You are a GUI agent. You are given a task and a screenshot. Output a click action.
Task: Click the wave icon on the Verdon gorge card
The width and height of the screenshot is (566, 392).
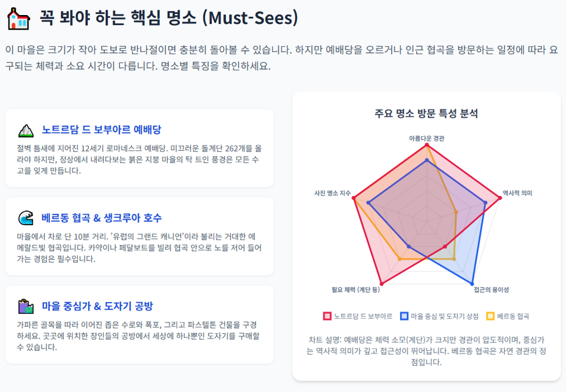coord(26,218)
